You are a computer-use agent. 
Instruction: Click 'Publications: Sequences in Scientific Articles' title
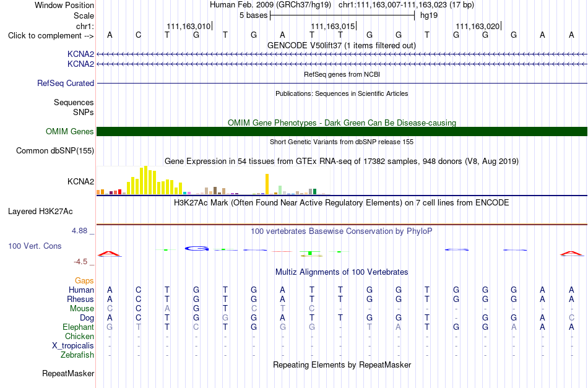[342, 93]
